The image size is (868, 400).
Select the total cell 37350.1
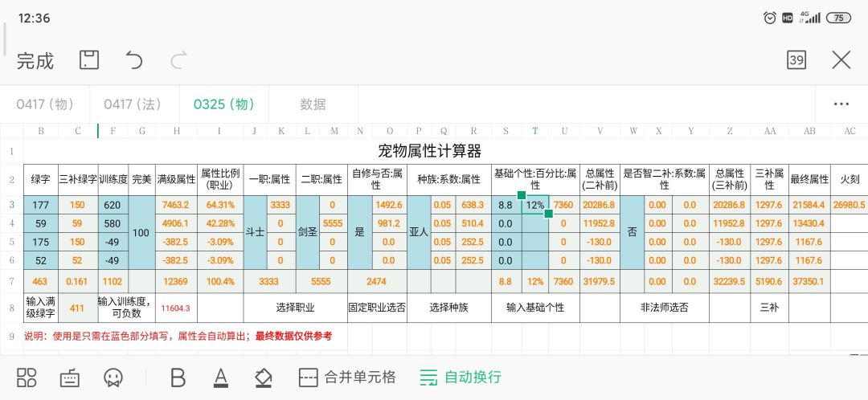pos(809,282)
